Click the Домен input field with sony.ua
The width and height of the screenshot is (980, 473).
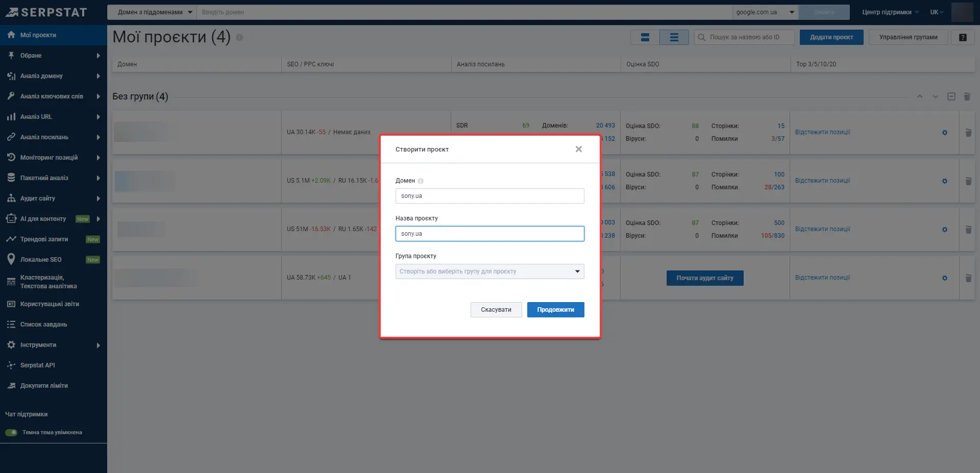click(x=489, y=196)
